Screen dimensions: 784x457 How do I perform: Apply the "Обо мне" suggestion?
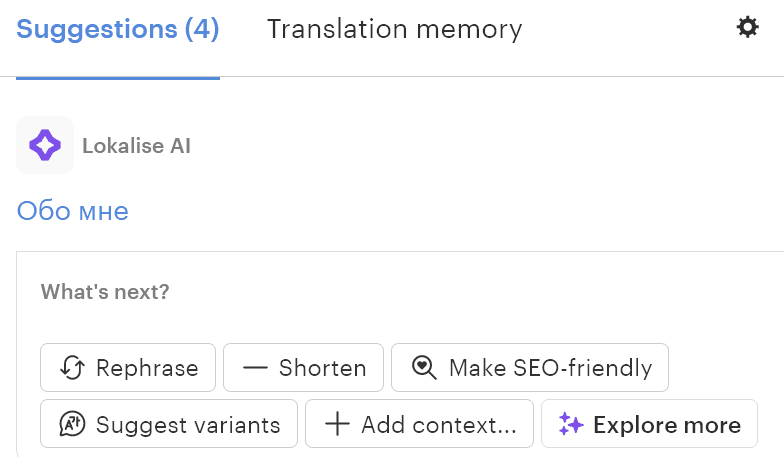click(73, 211)
